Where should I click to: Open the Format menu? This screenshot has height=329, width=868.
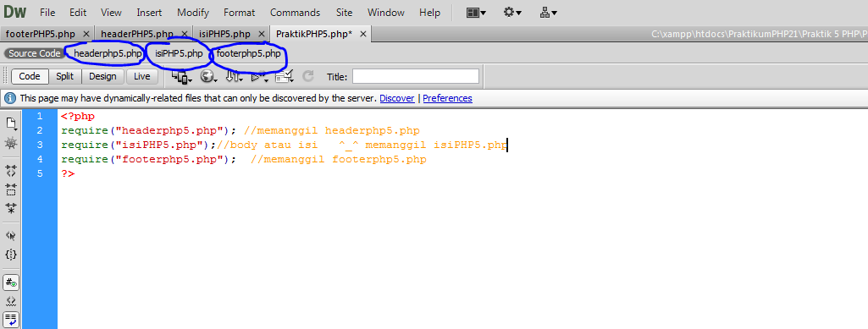[x=240, y=12]
